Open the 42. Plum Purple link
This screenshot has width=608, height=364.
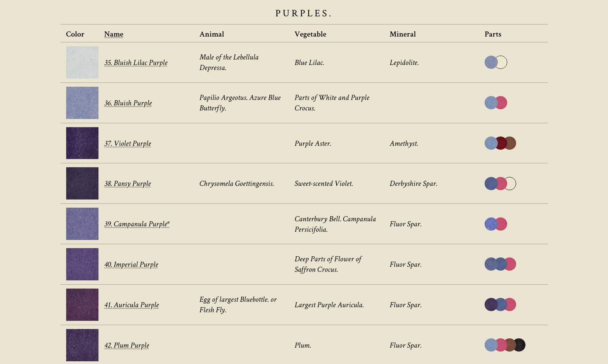(127, 345)
